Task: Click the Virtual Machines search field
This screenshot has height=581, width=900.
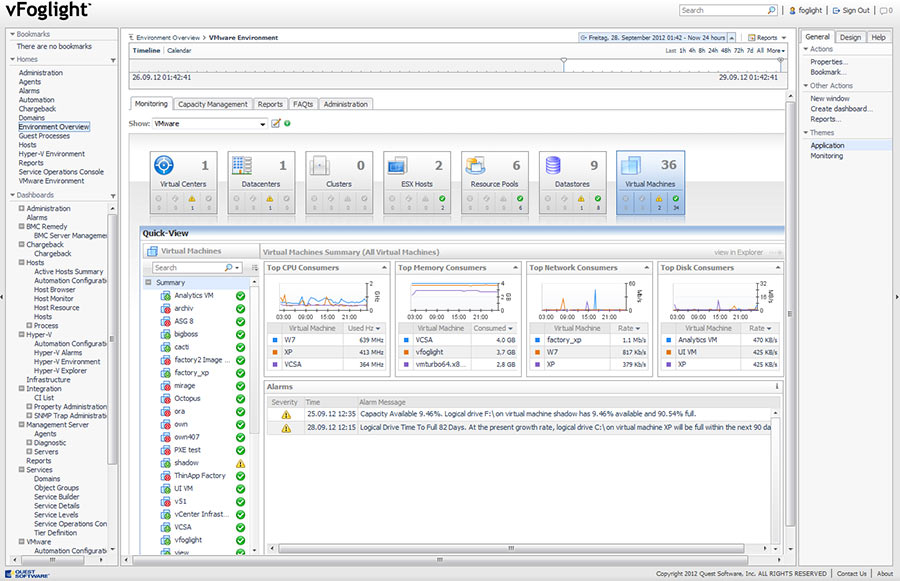Action: (x=188, y=268)
